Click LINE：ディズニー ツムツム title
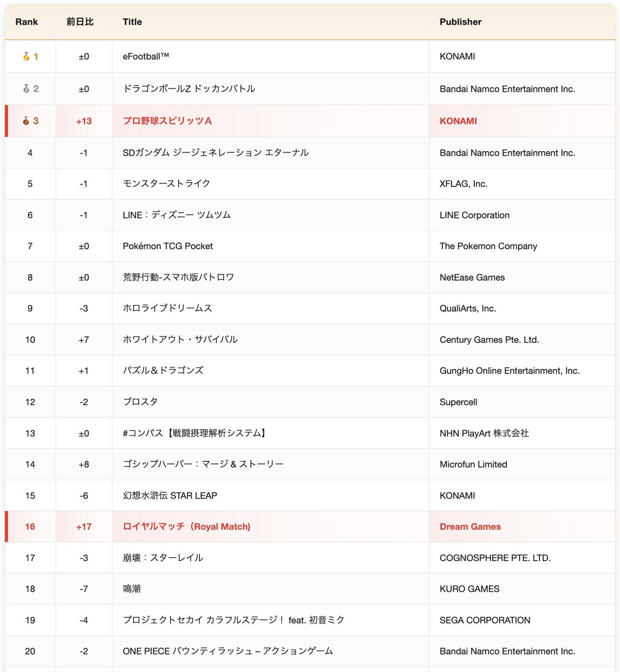 tap(176, 215)
